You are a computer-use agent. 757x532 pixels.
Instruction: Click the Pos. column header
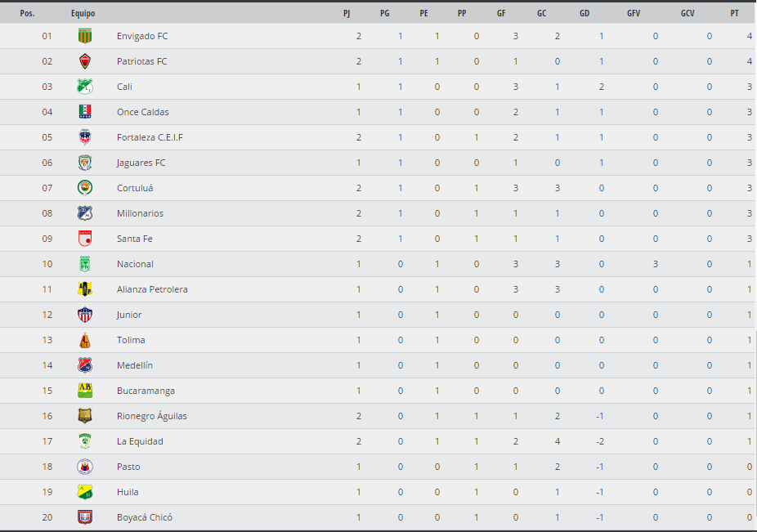(x=27, y=13)
